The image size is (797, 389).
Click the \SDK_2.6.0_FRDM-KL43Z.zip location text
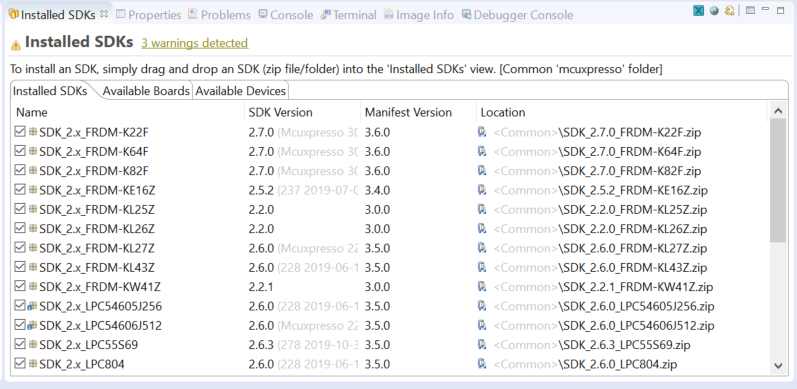[x=633, y=267]
